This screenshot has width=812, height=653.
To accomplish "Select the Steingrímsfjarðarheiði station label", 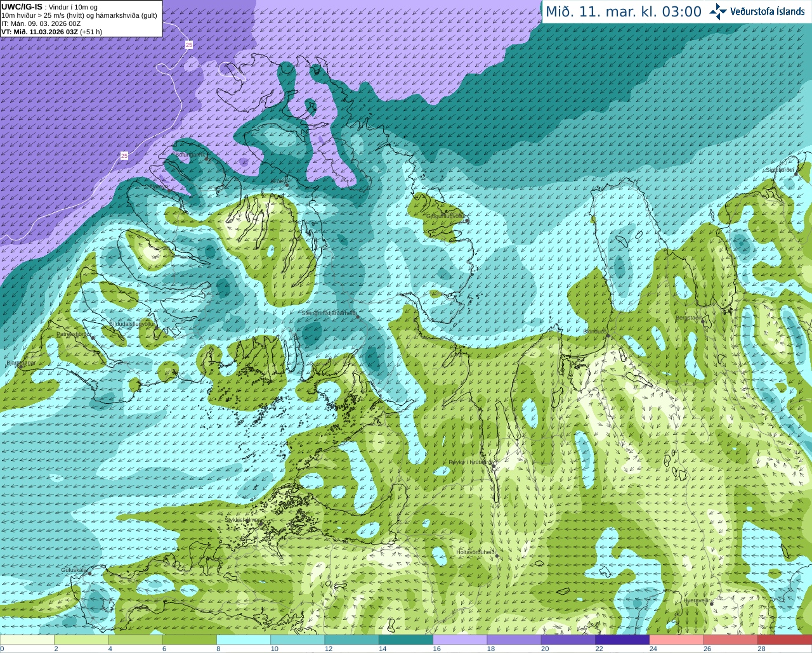I will pyautogui.click(x=329, y=313).
